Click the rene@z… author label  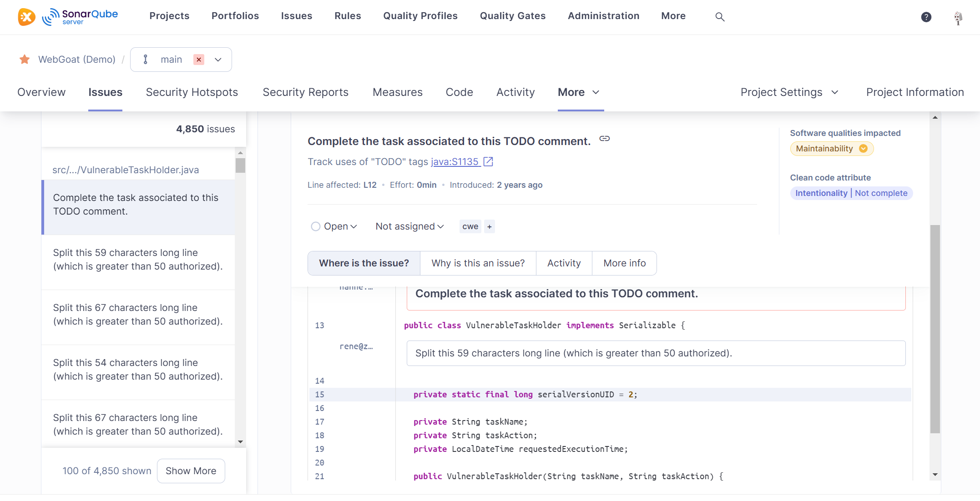[356, 346]
